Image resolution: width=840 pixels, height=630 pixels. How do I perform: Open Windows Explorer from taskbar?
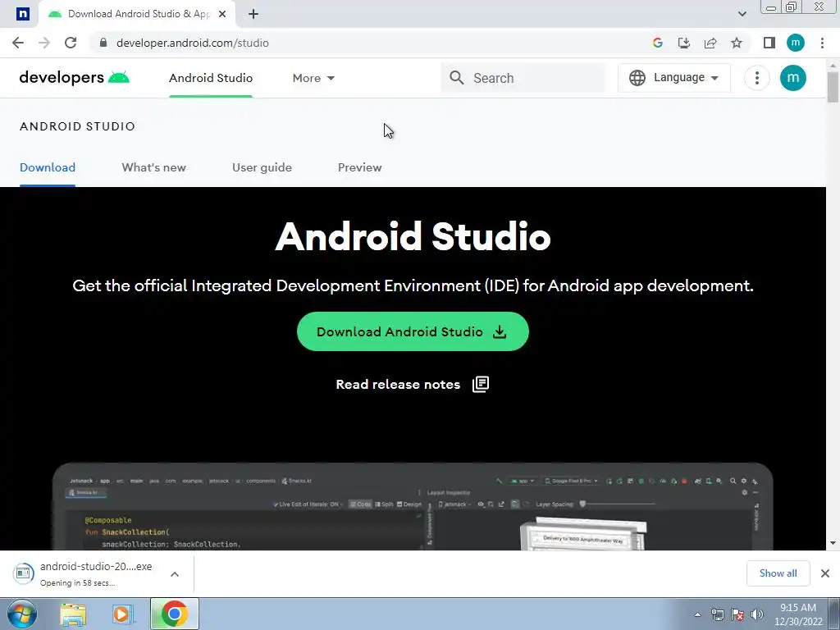[x=73, y=614]
